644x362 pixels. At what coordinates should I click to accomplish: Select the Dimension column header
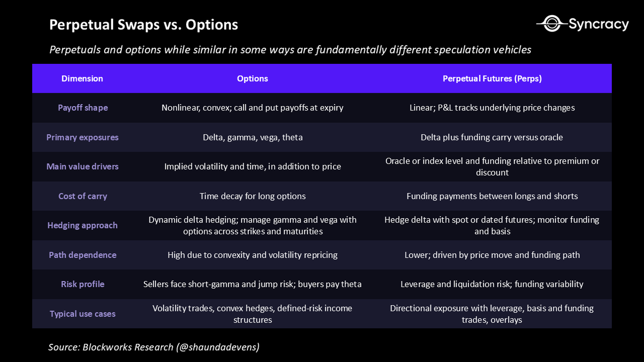(x=82, y=78)
